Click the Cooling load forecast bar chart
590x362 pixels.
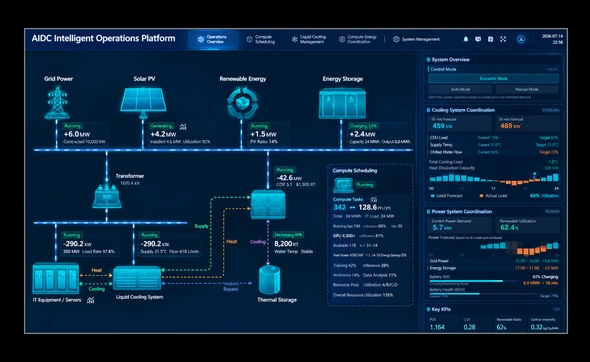point(494,179)
